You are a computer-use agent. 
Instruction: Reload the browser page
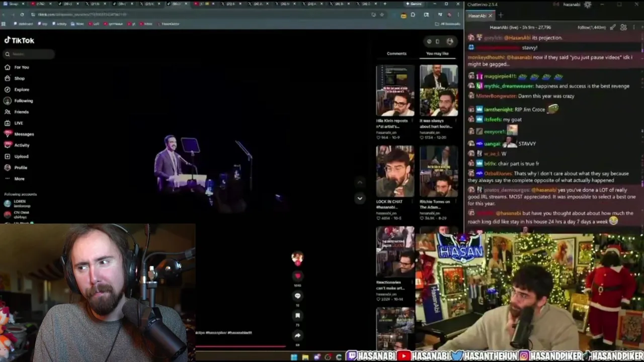point(22,15)
